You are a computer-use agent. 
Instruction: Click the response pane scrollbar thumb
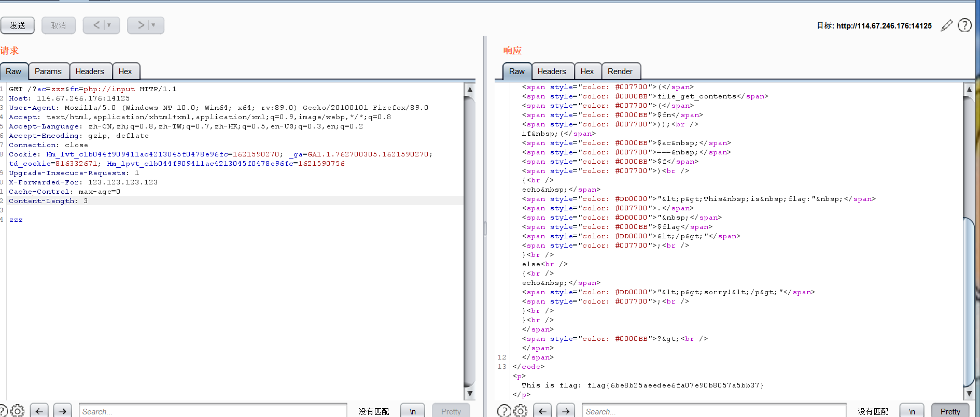point(969,301)
